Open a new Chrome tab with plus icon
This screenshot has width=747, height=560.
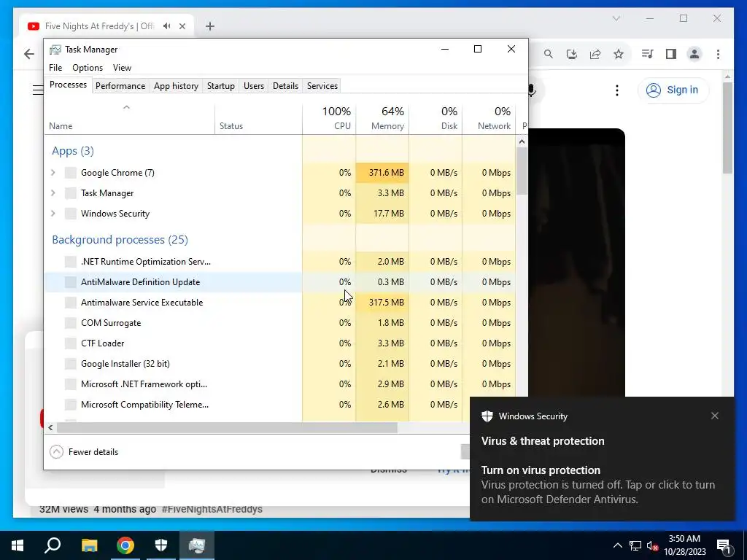tap(210, 26)
